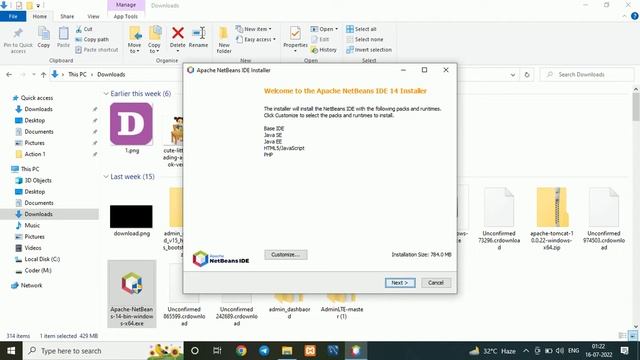
Task: Click Invert selection in the ribbon
Action: click(x=369, y=49)
